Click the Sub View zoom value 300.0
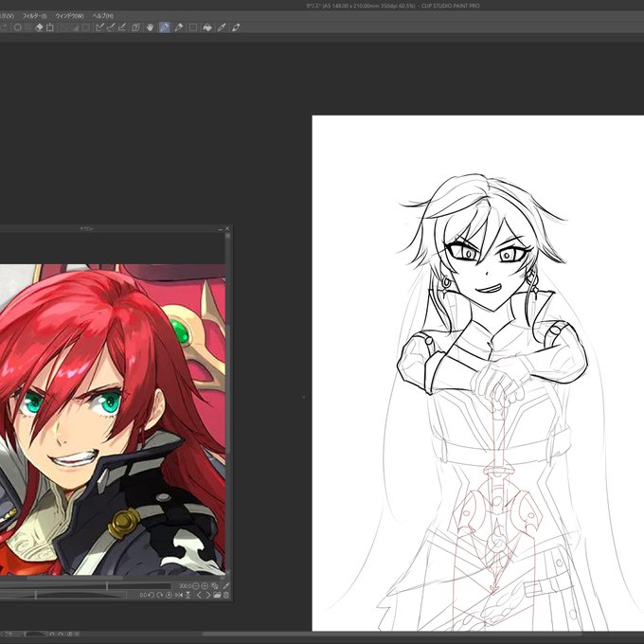The height and width of the screenshot is (644, 644). pos(186,586)
